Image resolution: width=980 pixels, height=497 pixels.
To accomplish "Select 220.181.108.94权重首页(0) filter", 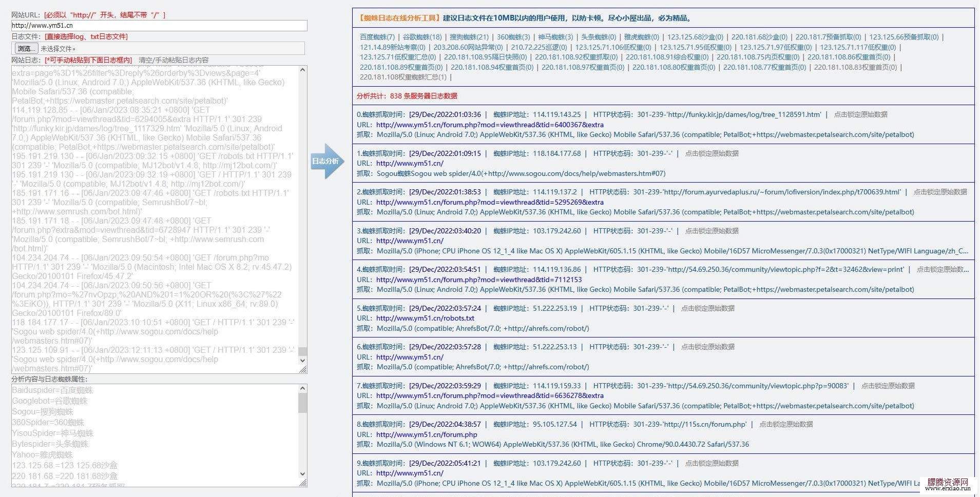I will pyautogui.click(x=492, y=67).
